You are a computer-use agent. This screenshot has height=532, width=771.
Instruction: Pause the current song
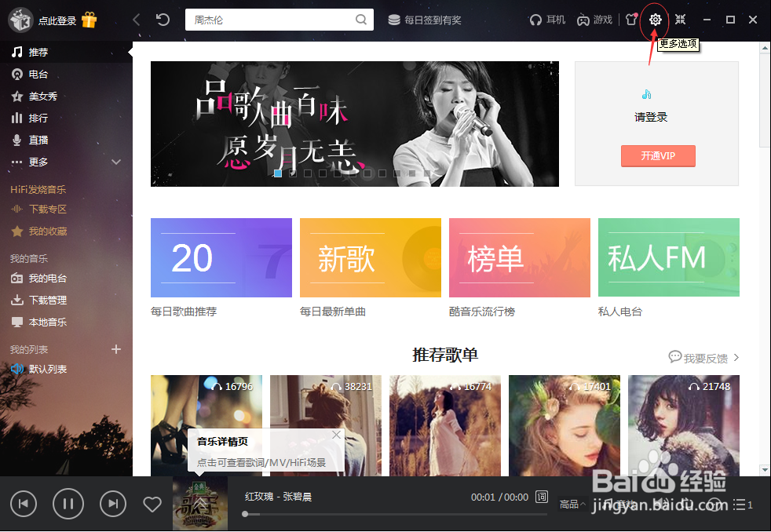tap(68, 504)
